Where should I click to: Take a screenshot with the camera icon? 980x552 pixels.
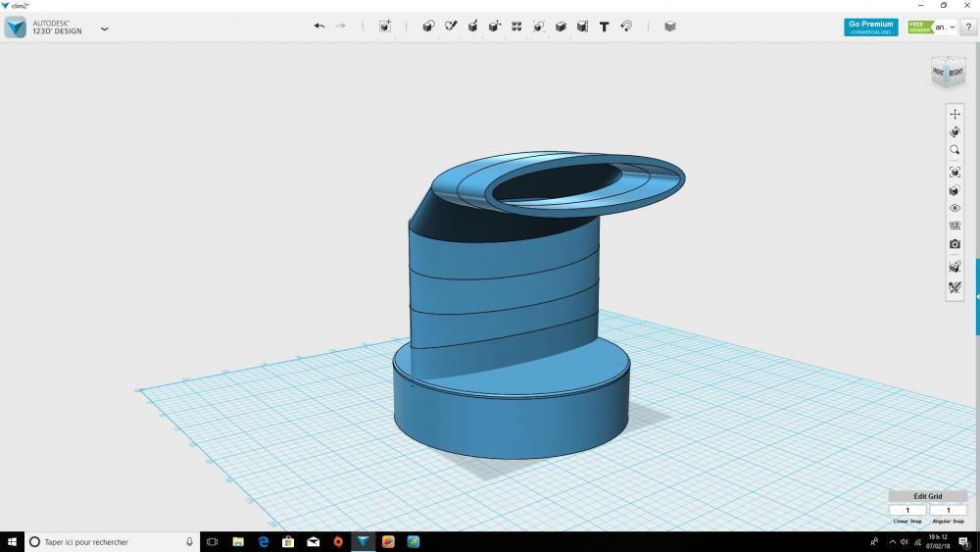[955, 244]
